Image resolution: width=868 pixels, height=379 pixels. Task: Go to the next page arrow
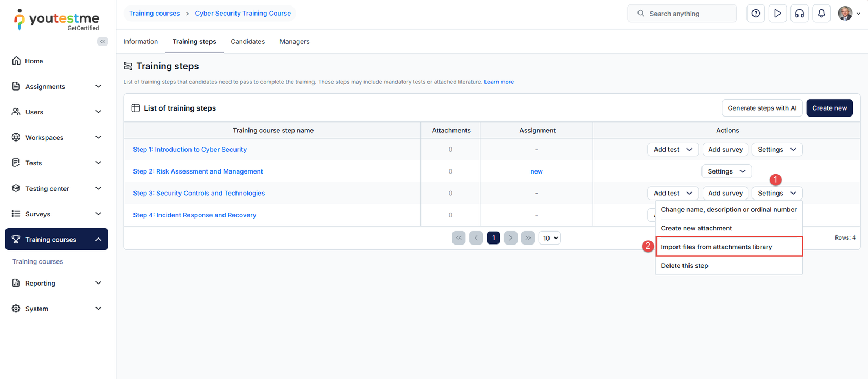pos(510,238)
